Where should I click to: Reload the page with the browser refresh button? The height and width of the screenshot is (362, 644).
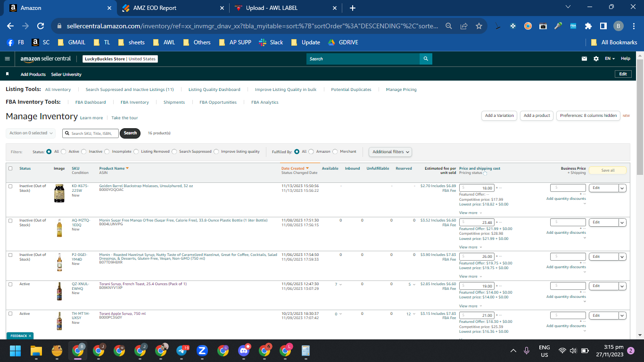[41, 26]
